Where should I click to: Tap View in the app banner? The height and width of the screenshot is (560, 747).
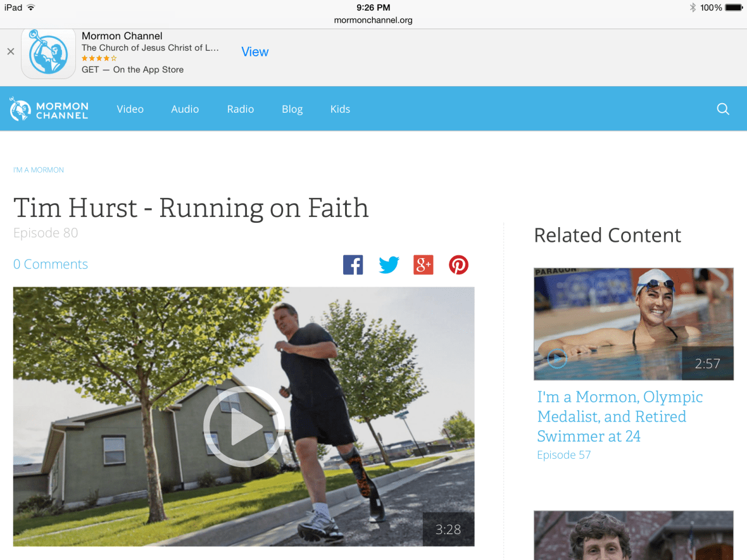click(255, 51)
